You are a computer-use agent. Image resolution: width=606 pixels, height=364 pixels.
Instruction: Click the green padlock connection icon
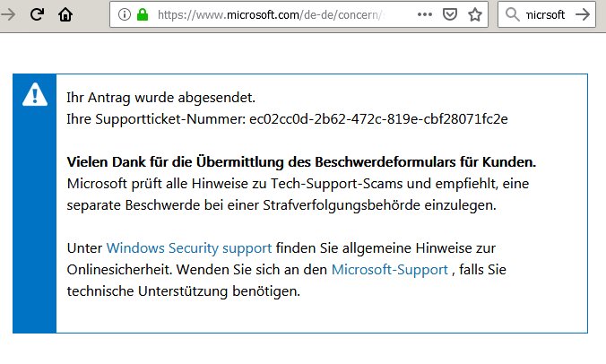pyautogui.click(x=143, y=14)
